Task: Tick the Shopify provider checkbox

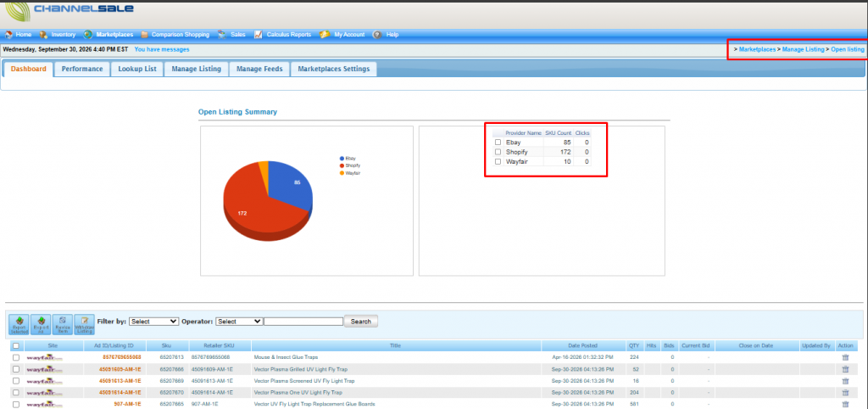Action: pyautogui.click(x=498, y=152)
